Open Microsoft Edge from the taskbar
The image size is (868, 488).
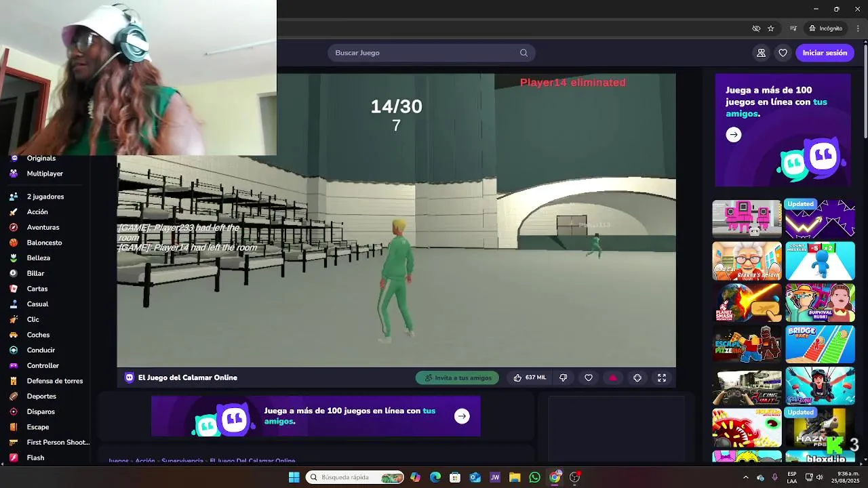click(x=435, y=477)
